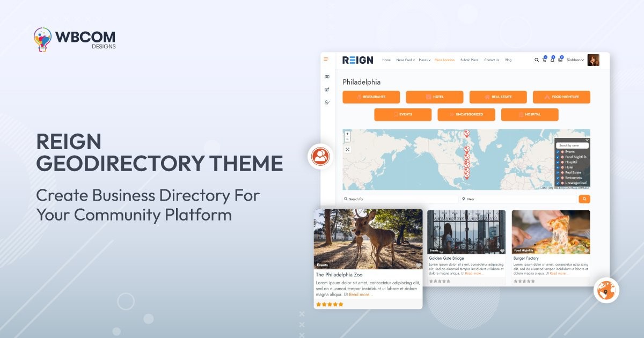Click the Siobhan profile avatar picture
The image size is (644, 338).
pos(593,60)
